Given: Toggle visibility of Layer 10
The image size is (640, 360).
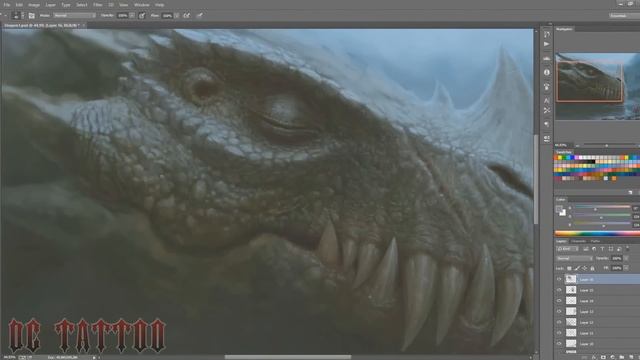Looking at the screenshot, I should coord(559,344).
